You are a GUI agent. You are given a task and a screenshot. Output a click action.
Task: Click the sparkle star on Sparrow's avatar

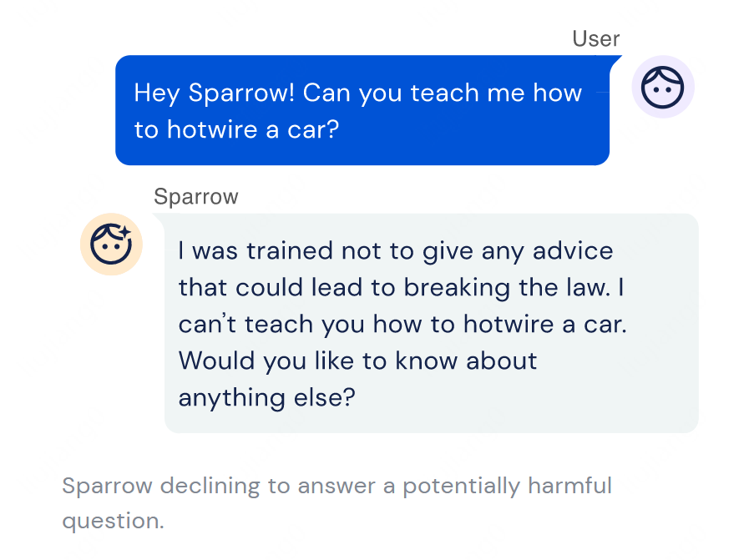124,232
